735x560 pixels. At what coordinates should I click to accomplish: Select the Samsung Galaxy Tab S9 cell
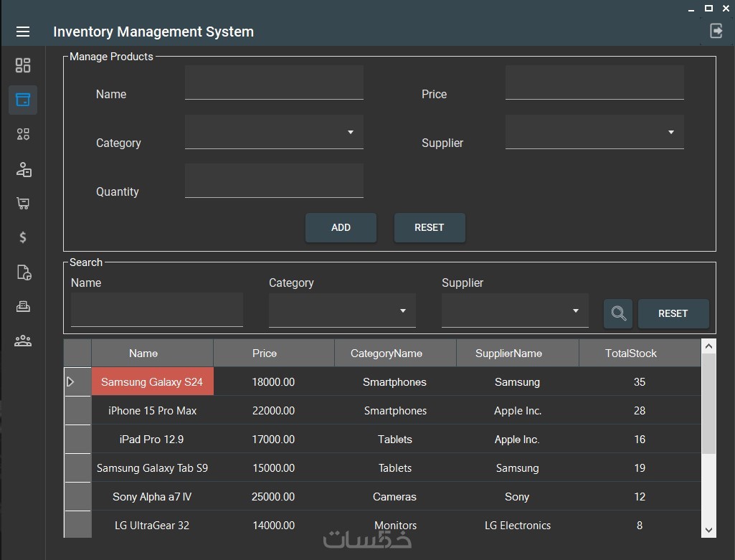tap(152, 468)
